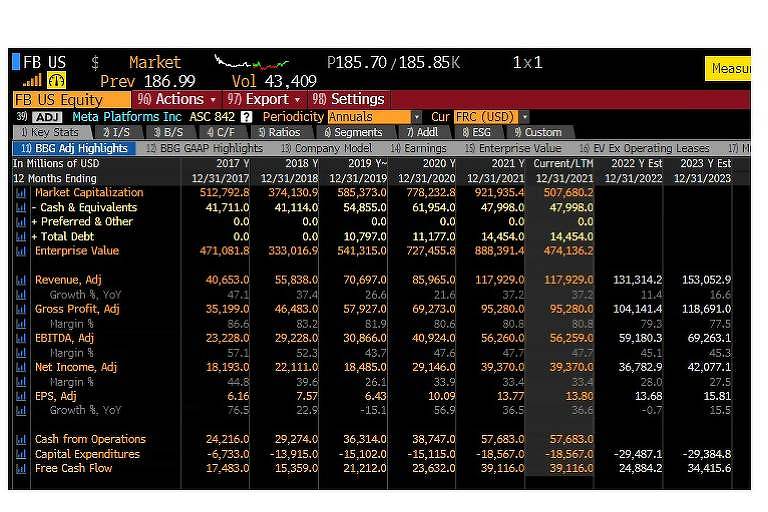Switch to the Key Stats tab
The image size is (768, 512).
51,132
